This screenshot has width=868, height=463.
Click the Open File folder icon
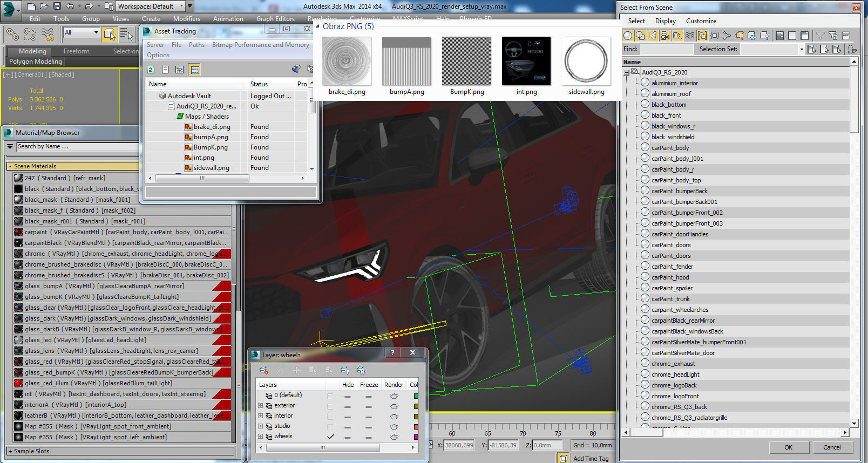[x=44, y=6]
